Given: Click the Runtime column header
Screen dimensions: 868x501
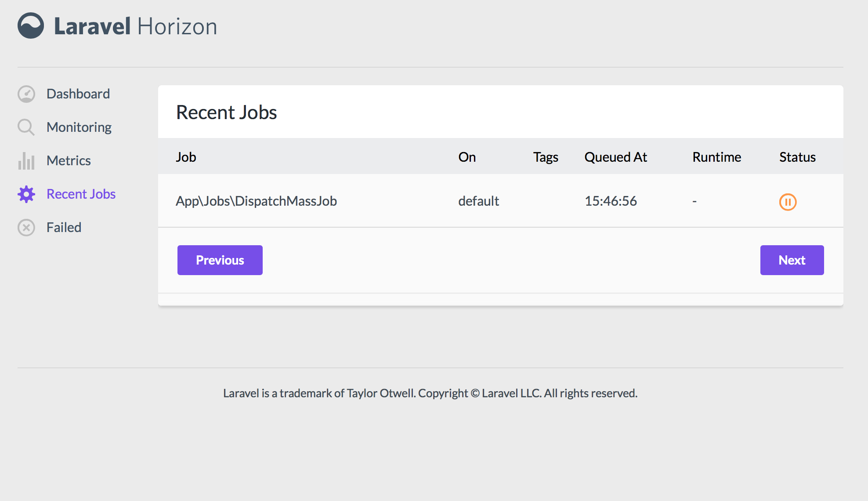Looking at the screenshot, I should (x=716, y=157).
